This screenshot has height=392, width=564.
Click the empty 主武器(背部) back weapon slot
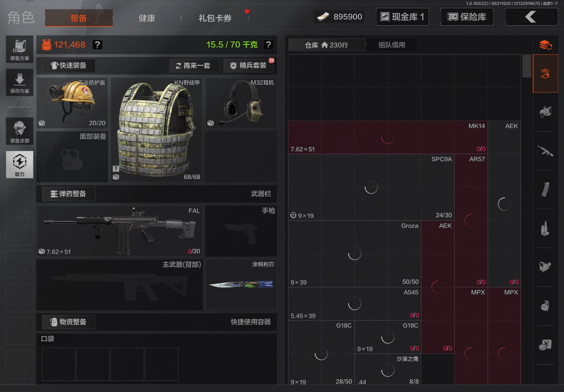119,285
